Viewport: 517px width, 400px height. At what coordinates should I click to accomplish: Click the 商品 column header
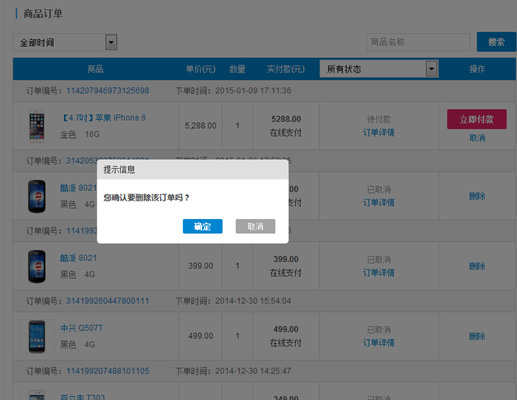[x=95, y=69]
